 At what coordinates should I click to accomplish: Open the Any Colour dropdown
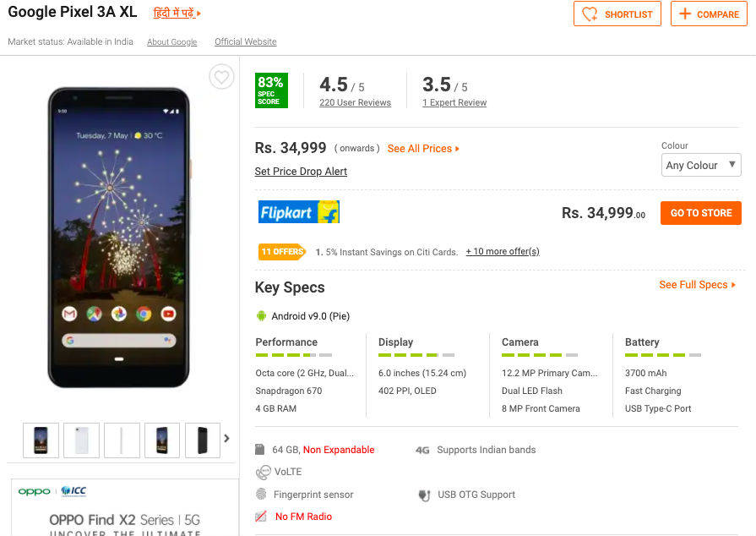pos(700,165)
